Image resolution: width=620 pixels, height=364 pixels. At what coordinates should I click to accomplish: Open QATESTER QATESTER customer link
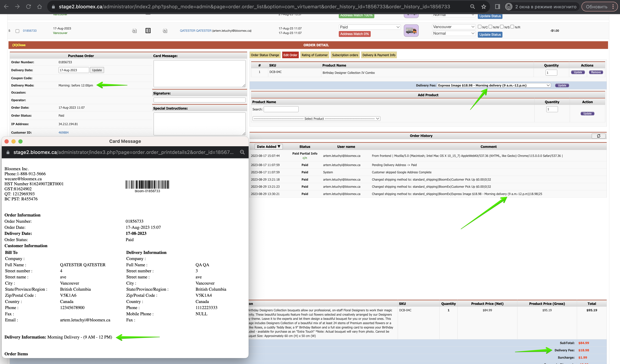click(196, 31)
